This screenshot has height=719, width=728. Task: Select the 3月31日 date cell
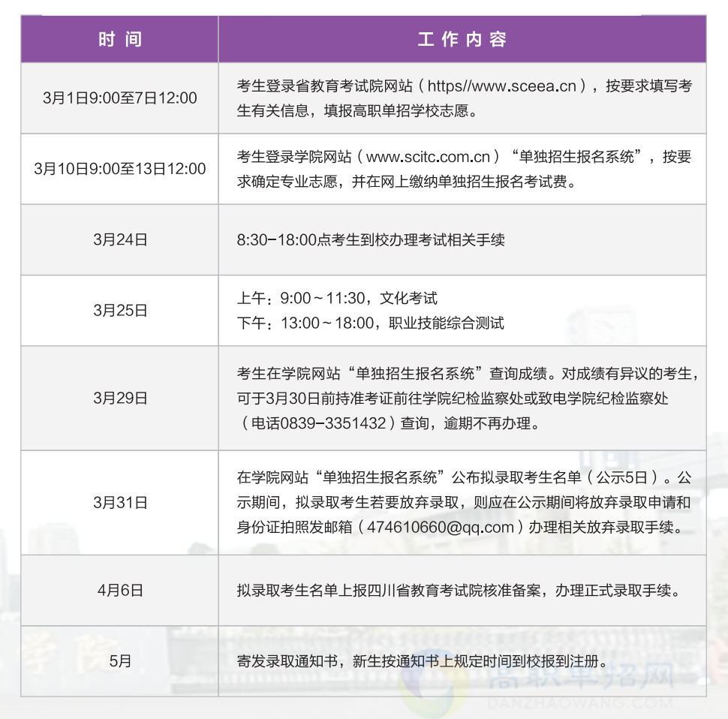tap(120, 503)
